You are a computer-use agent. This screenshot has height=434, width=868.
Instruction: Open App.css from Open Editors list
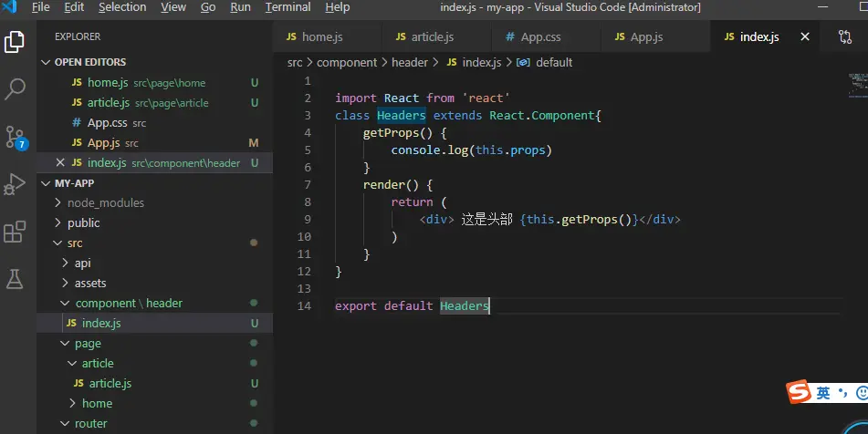coord(155,123)
